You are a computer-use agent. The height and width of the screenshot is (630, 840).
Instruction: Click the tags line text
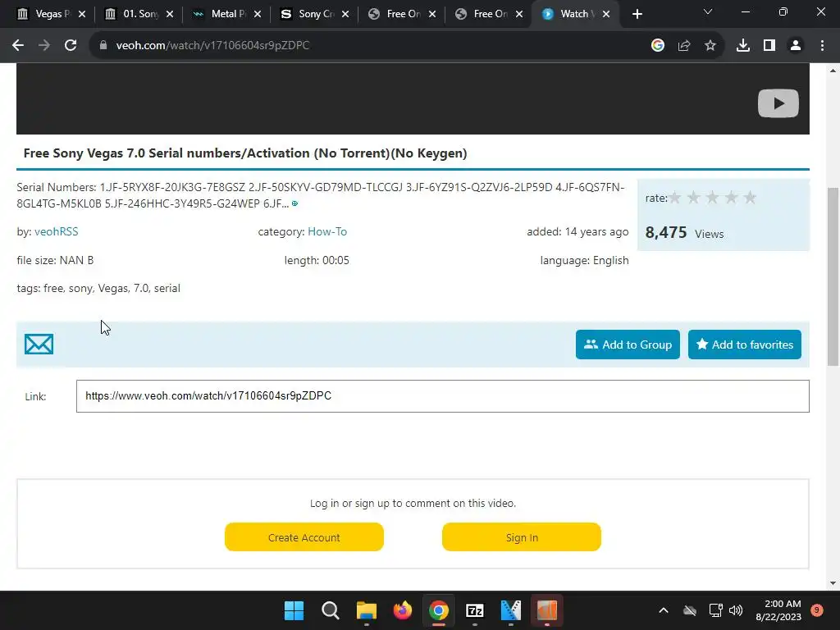click(98, 288)
